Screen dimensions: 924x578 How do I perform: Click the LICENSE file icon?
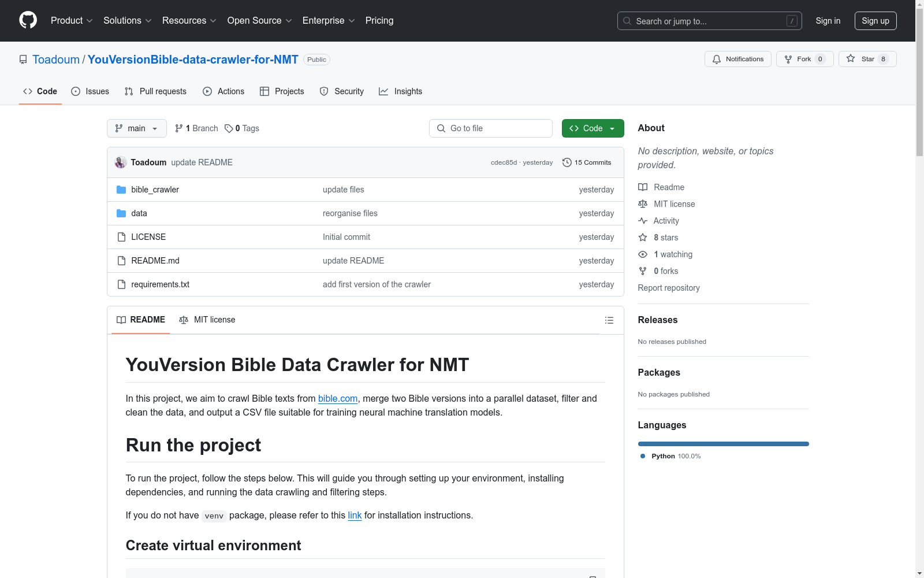(x=121, y=237)
